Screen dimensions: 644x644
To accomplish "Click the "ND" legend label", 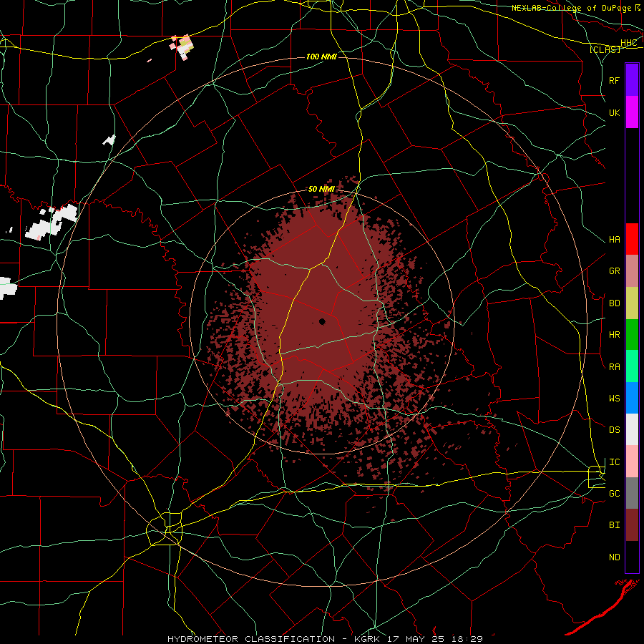I will tap(614, 557).
